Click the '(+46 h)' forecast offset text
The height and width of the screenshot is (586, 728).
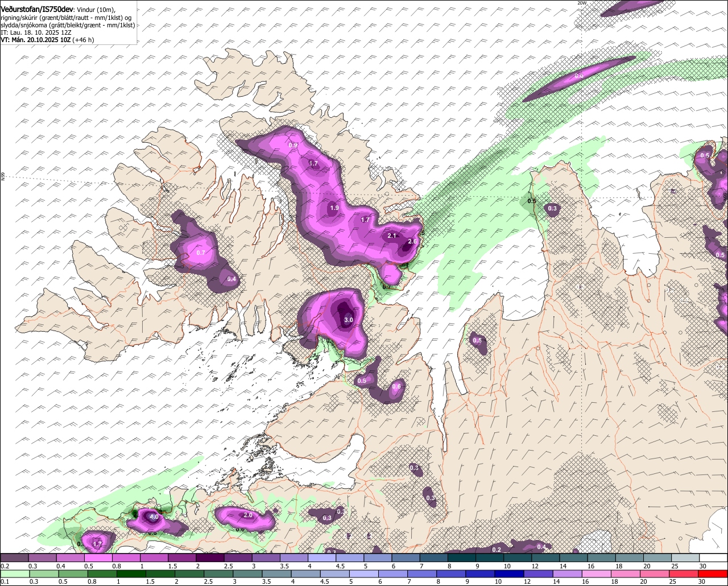[x=83, y=40]
